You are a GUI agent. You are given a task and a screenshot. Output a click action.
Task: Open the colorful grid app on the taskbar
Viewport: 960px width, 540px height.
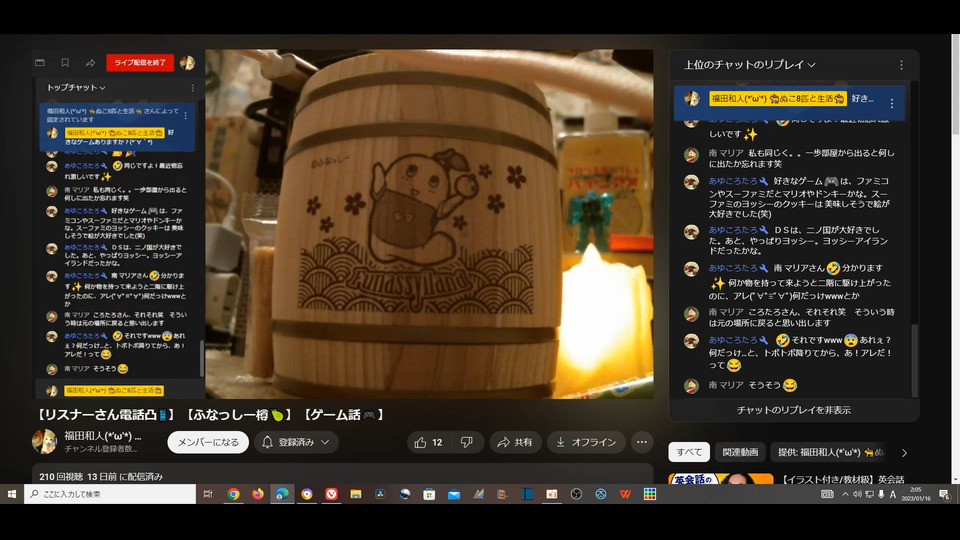(x=650, y=494)
